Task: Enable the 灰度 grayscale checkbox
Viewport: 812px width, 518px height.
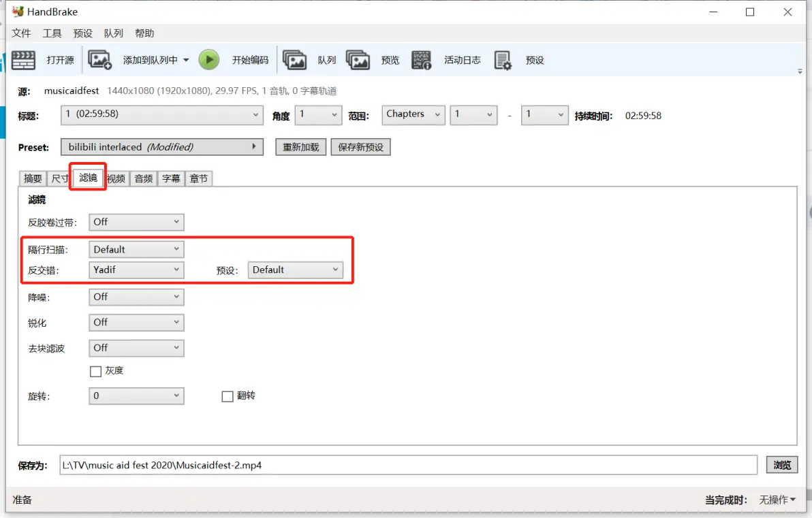Action: click(x=95, y=371)
